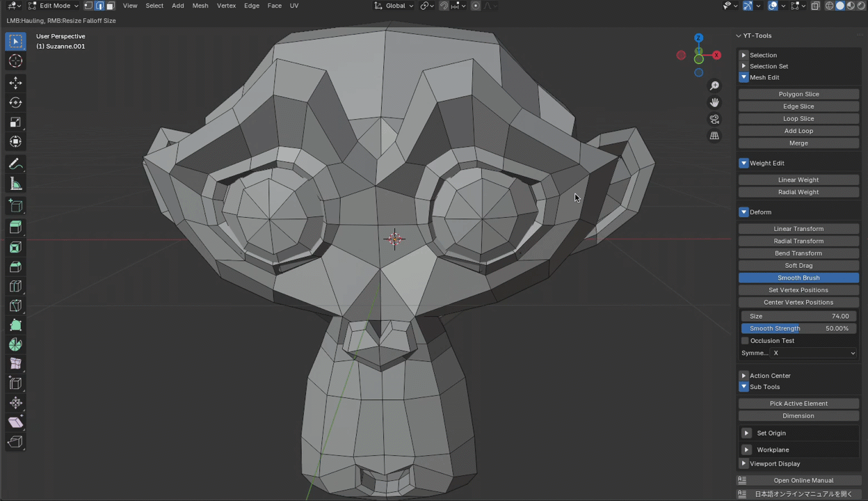Enable edge select mode

[99, 6]
